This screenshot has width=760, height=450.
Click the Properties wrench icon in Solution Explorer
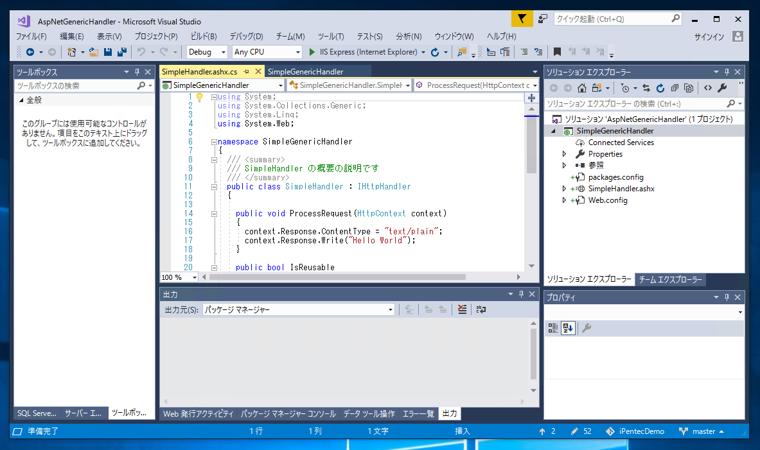[x=722, y=88]
